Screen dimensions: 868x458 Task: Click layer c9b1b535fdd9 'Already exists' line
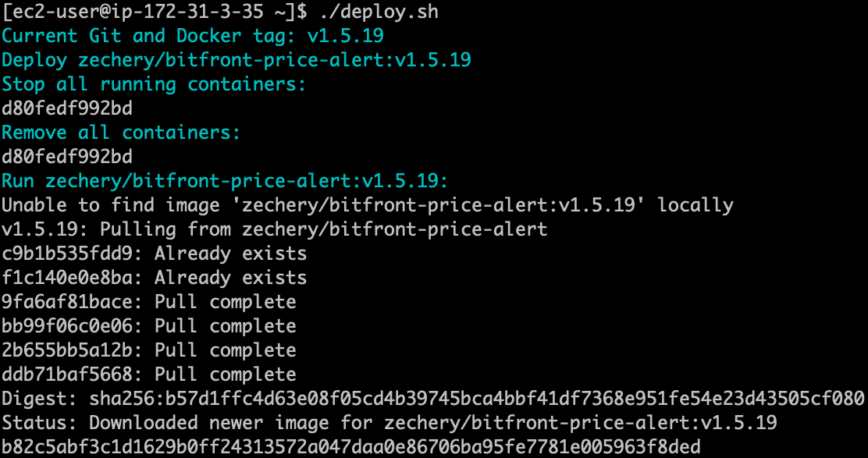pos(154,254)
